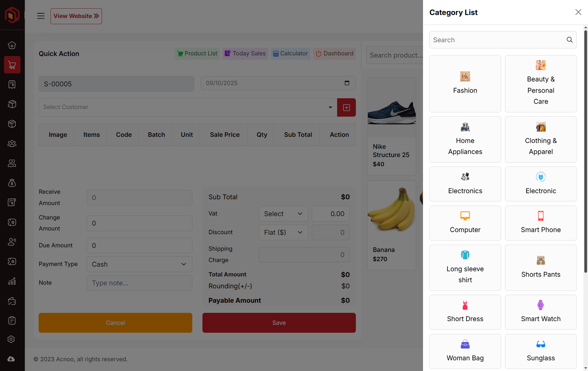The image size is (588, 371).
Task: Open the Discount Flat ($) dropdown
Action: click(283, 233)
